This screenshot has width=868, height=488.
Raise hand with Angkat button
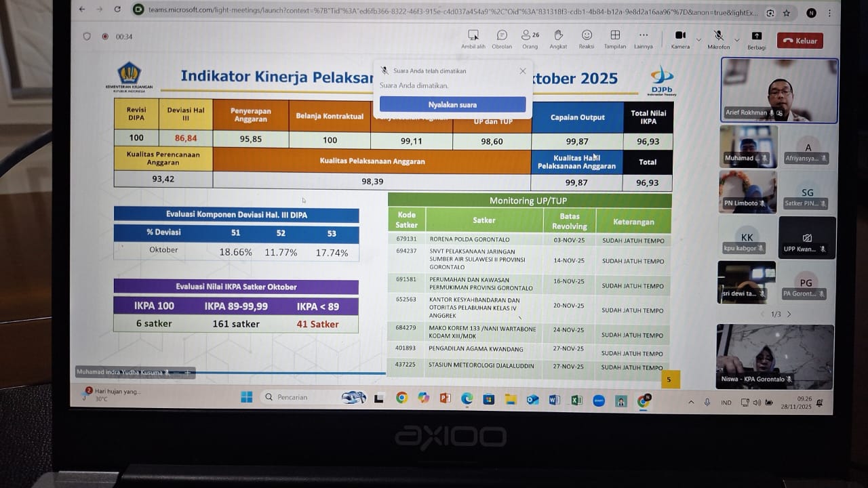[x=558, y=36]
